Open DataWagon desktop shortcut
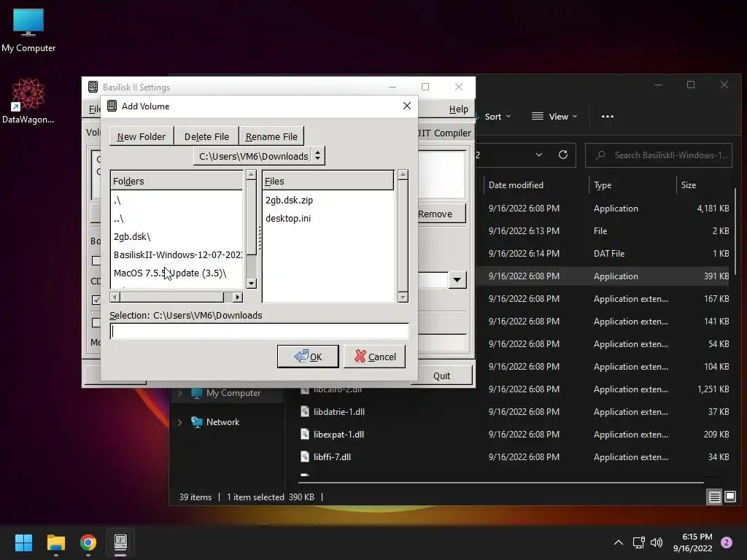This screenshot has height=560, width=747. pyautogui.click(x=28, y=101)
